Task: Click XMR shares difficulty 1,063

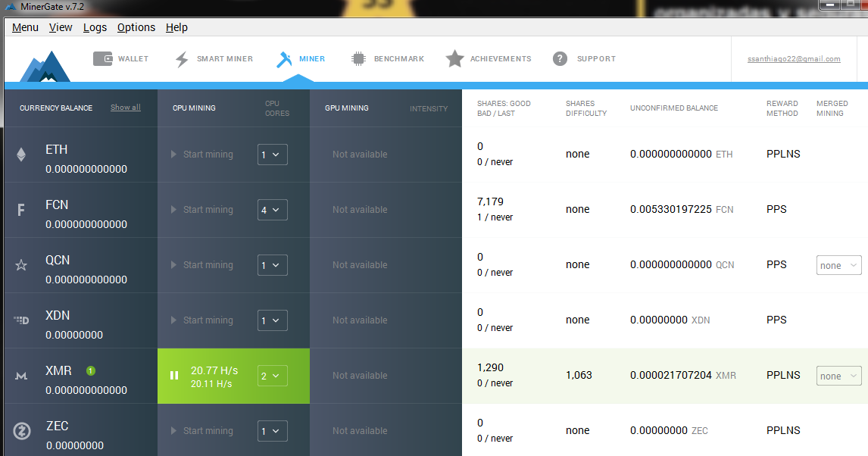Action: (x=579, y=375)
